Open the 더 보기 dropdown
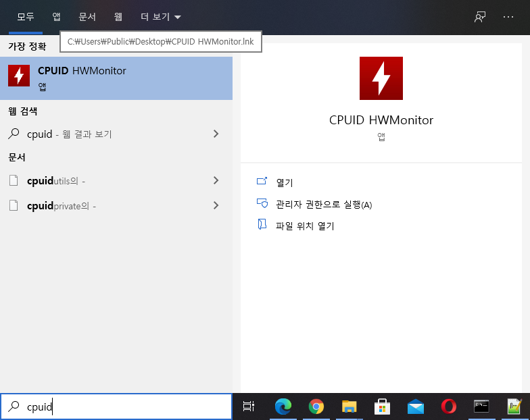 (x=161, y=17)
